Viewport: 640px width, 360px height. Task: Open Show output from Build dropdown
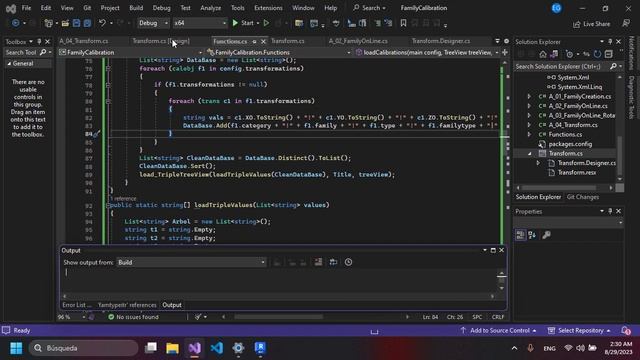point(191,262)
